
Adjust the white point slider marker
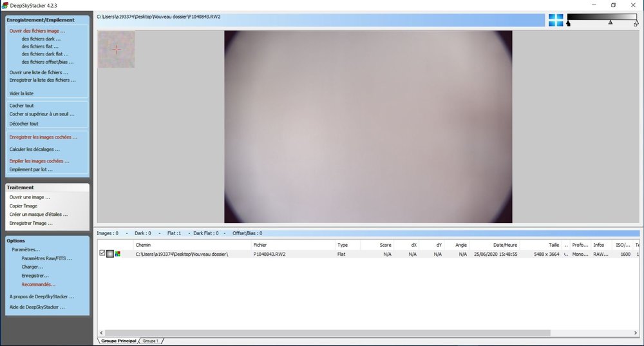coord(636,24)
